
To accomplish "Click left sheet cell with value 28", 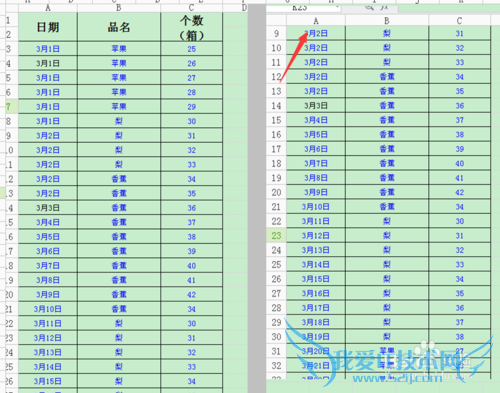I will coord(191,92).
